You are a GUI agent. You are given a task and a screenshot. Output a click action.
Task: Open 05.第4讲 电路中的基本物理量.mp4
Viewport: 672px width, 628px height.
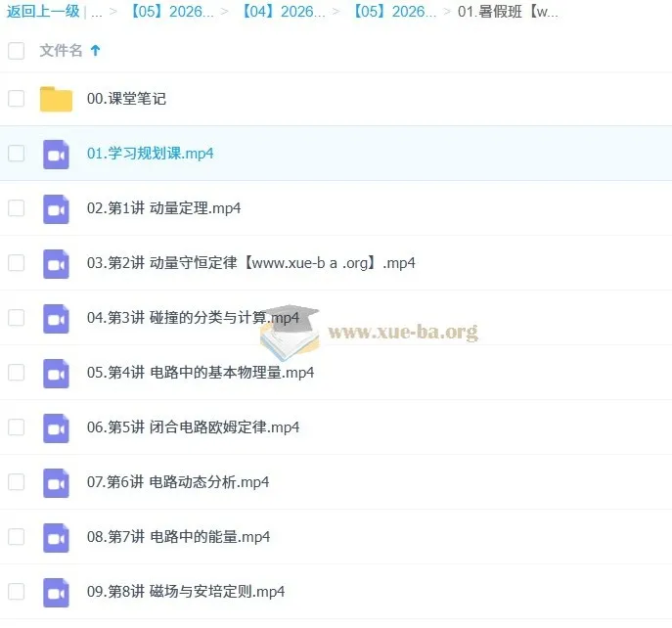(201, 373)
